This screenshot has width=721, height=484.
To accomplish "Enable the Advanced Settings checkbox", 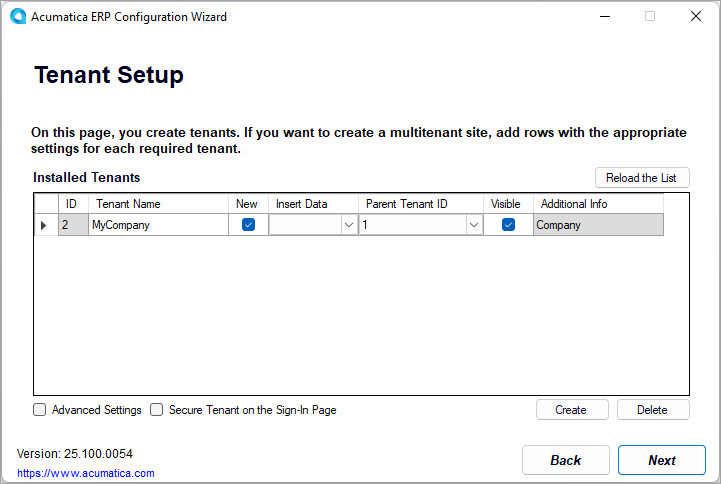I will pos(40,410).
